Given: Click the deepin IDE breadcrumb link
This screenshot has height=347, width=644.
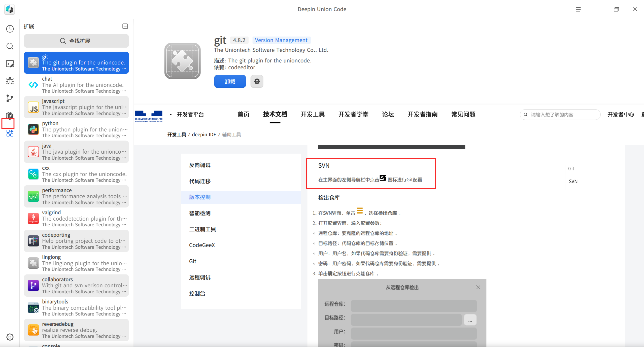Looking at the screenshot, I should (204, 134).
